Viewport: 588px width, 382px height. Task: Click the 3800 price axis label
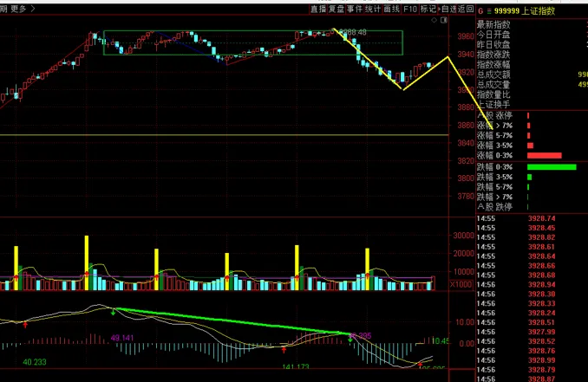(466, 178)
